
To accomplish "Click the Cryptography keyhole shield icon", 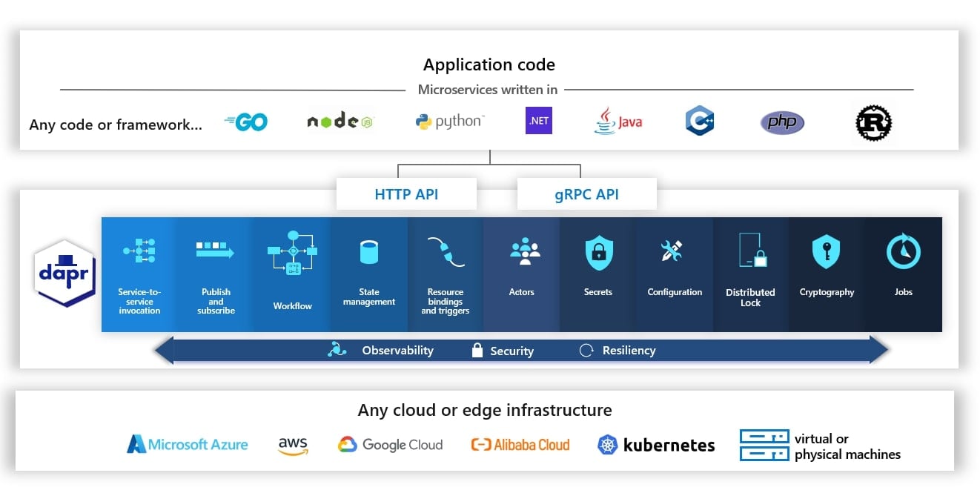I will coord(826,252).
